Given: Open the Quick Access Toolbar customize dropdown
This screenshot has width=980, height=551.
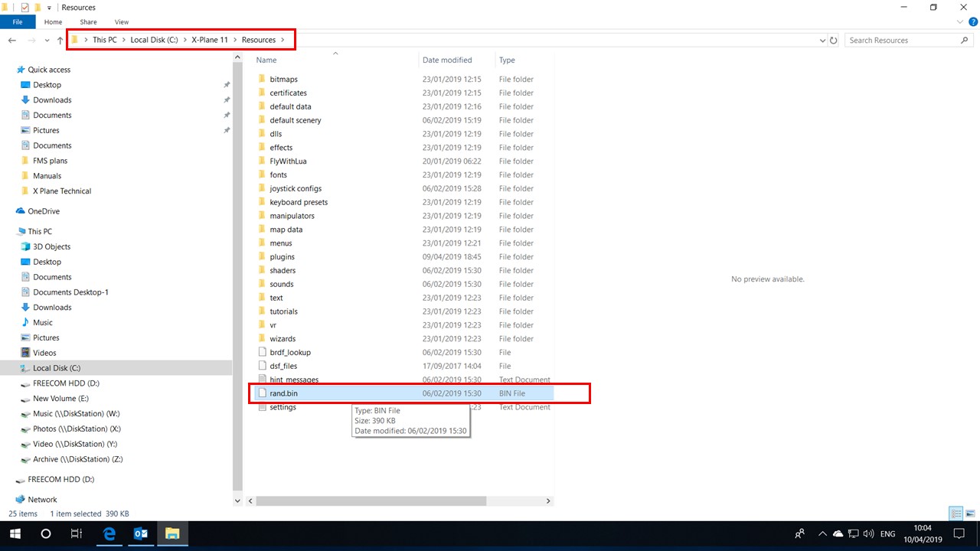Looking at the screenshot, I should pyautogui.click(x=49, y=7).
